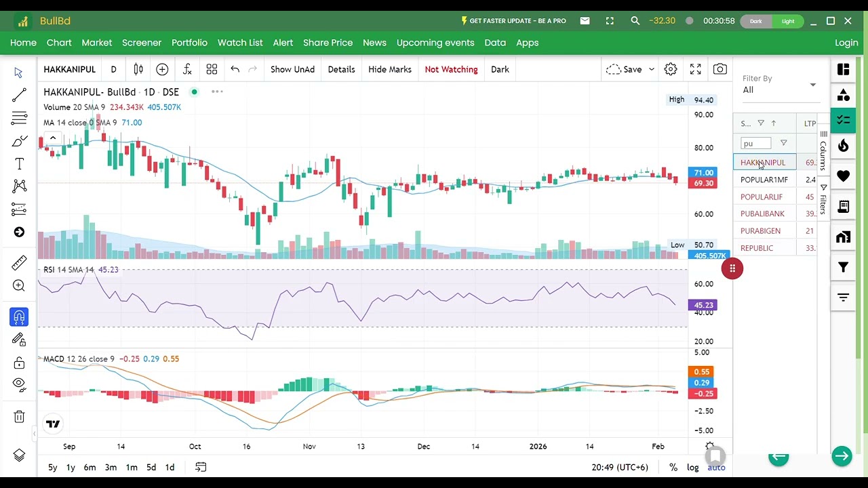Expand the Filters side panel
The height and width of the screenshot is (488, 868).
pyautogui.click(x=823, y=199)
